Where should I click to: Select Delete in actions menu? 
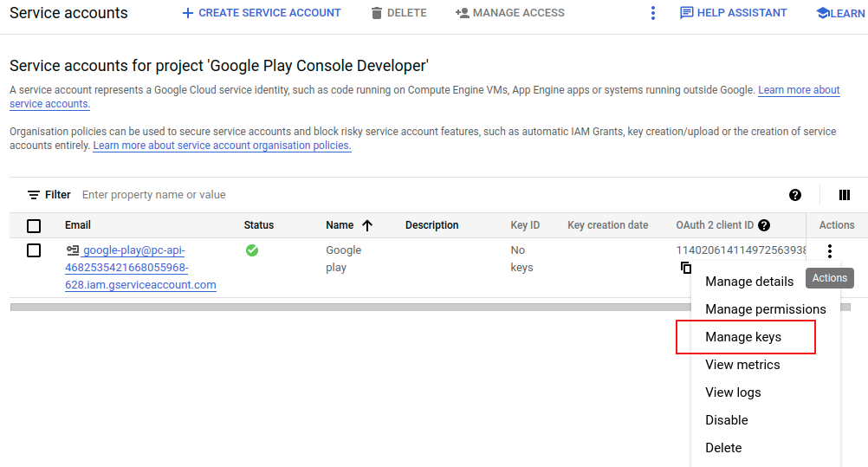click(766, 448)
